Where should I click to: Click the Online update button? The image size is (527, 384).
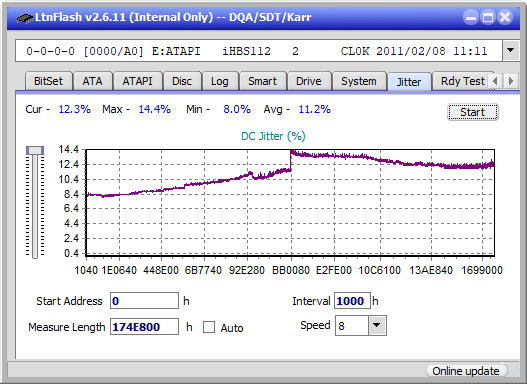[466, 371]
